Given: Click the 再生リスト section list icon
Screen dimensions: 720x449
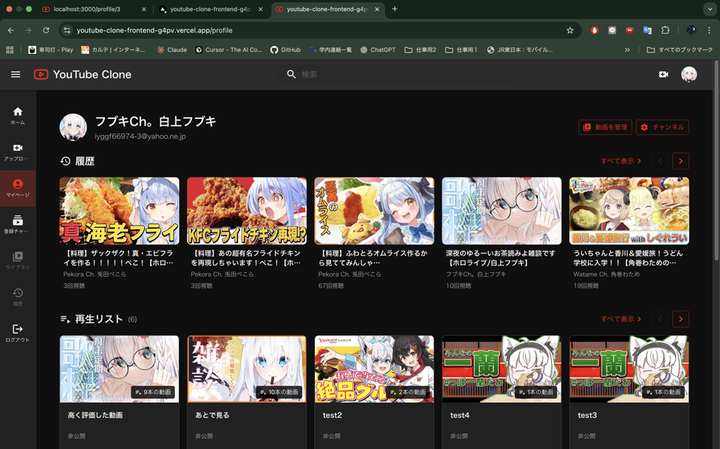Looking at the screenshot, I should [65, 319].
